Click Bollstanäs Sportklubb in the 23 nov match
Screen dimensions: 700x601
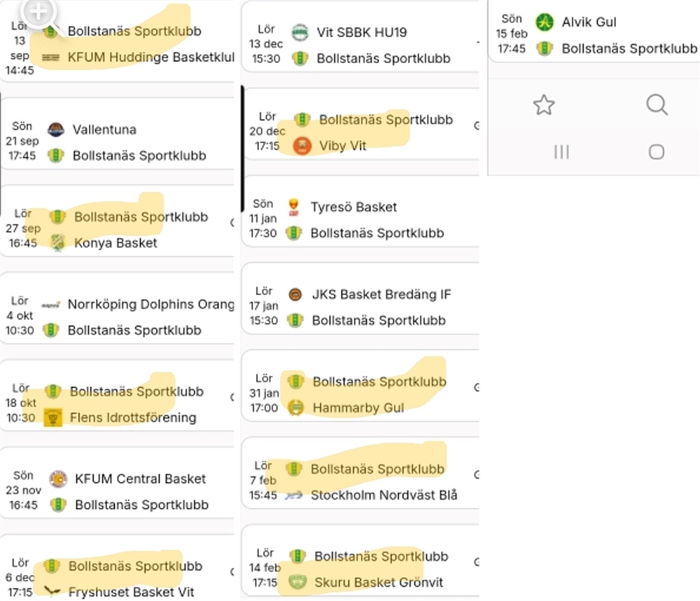pos(141,504)
